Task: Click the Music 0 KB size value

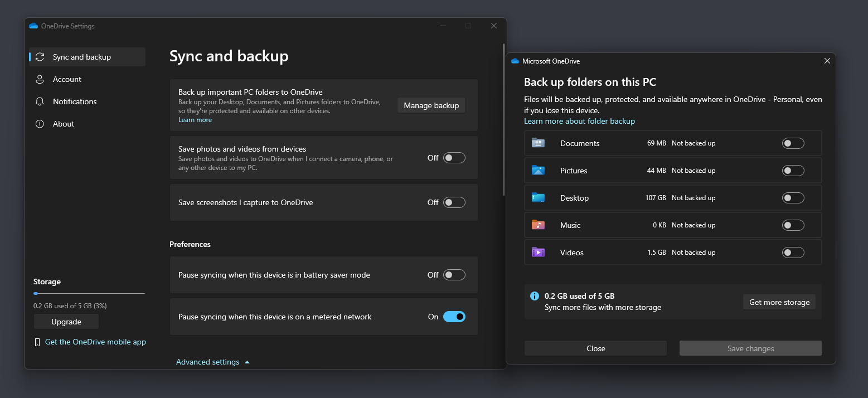Action: click(659, 225)
